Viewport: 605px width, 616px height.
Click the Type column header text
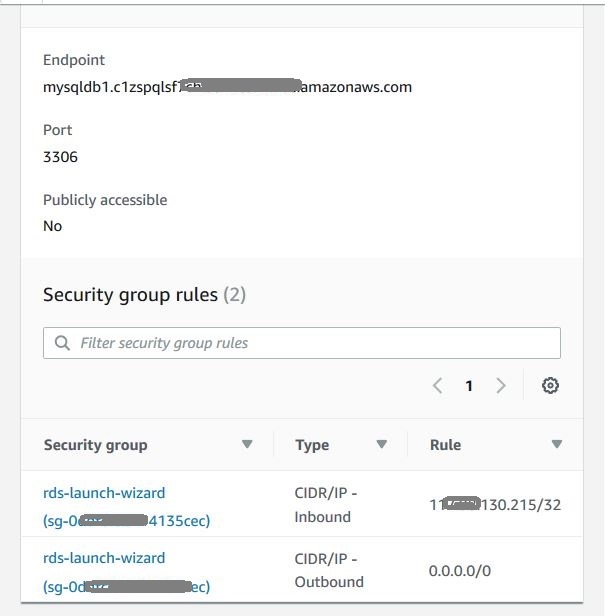(x=312, y=445)
